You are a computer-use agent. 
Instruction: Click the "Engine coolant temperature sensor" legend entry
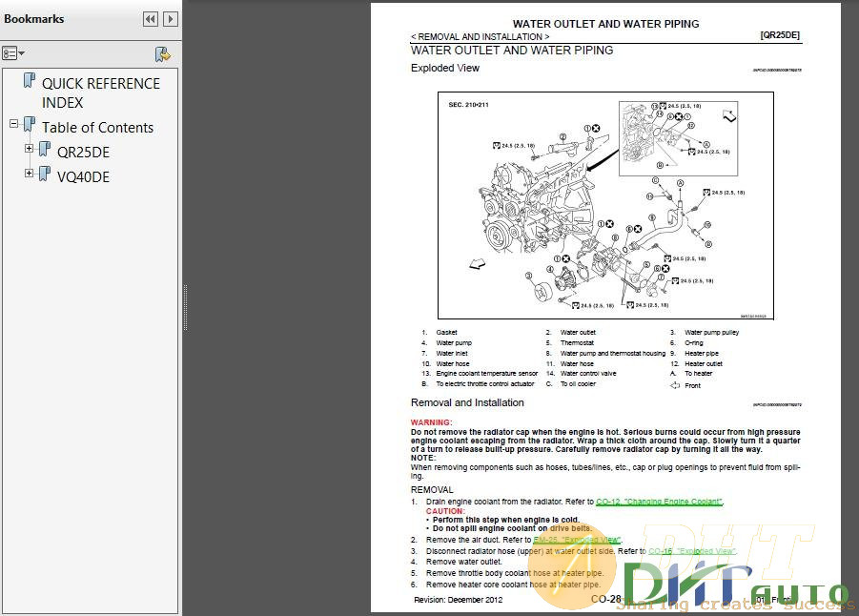(487, 373)
